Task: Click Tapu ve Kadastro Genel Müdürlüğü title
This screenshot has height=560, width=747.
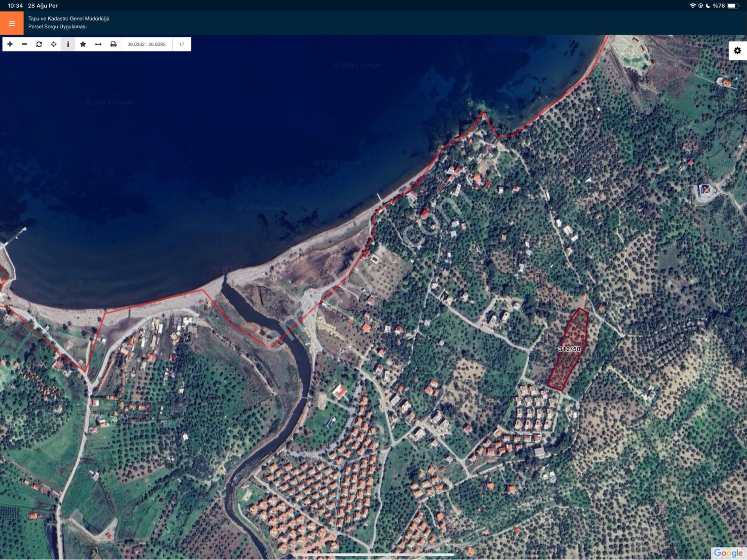Action: click(x=69, y=19)
